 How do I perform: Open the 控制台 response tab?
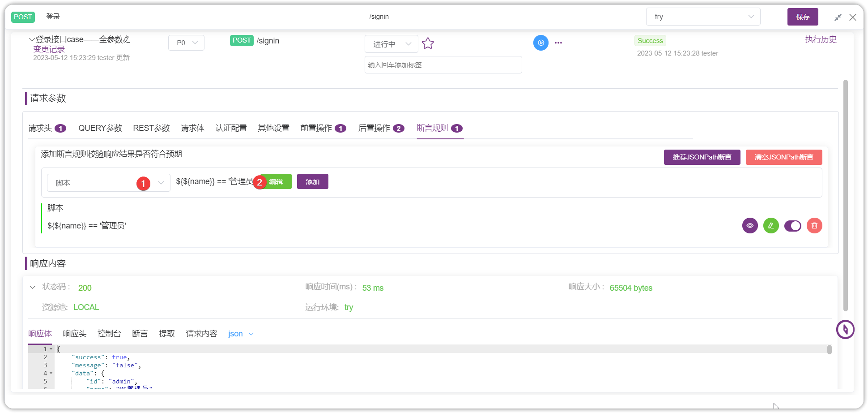109,334
